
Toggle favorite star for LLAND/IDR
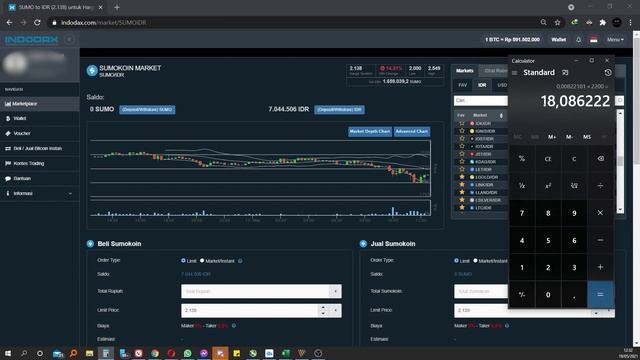point(462,192)
